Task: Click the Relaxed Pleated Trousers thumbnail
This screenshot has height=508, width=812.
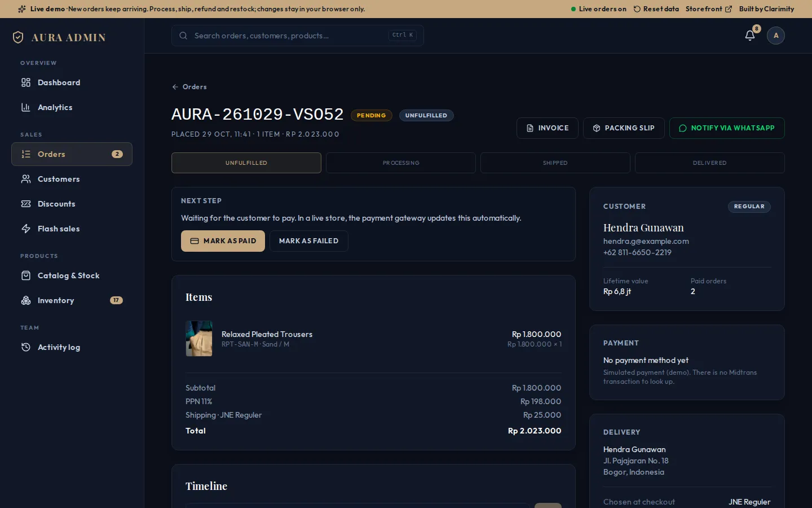Action: 199,339
